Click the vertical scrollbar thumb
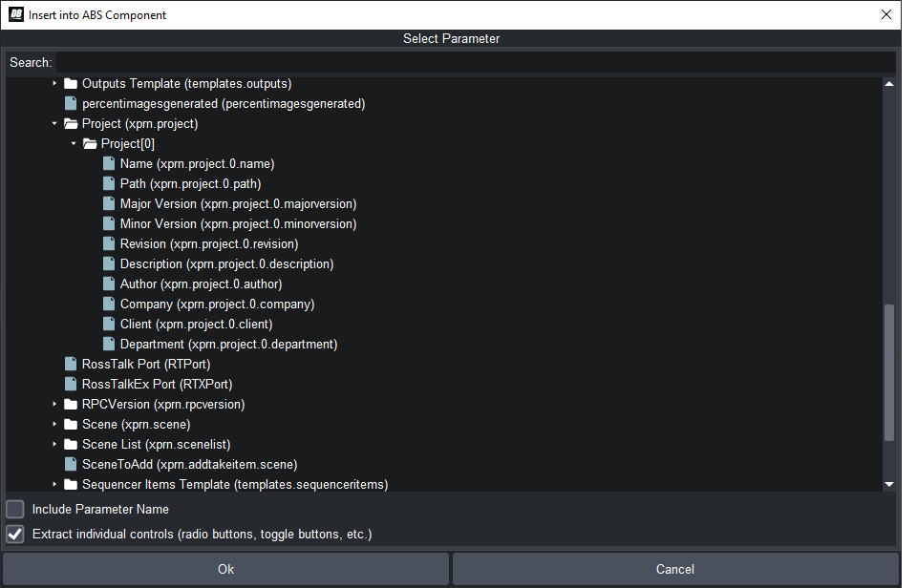 pyautogui.click(x=889, y=372)
